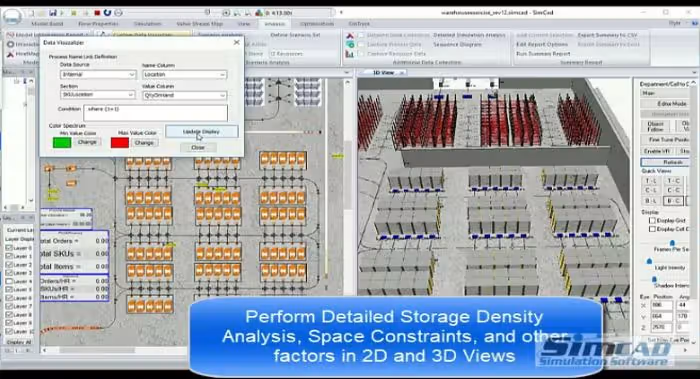Open the Value Stream Map ribbon tab
Viewport: 700px width, 379px height.
[x=199, y=24]
